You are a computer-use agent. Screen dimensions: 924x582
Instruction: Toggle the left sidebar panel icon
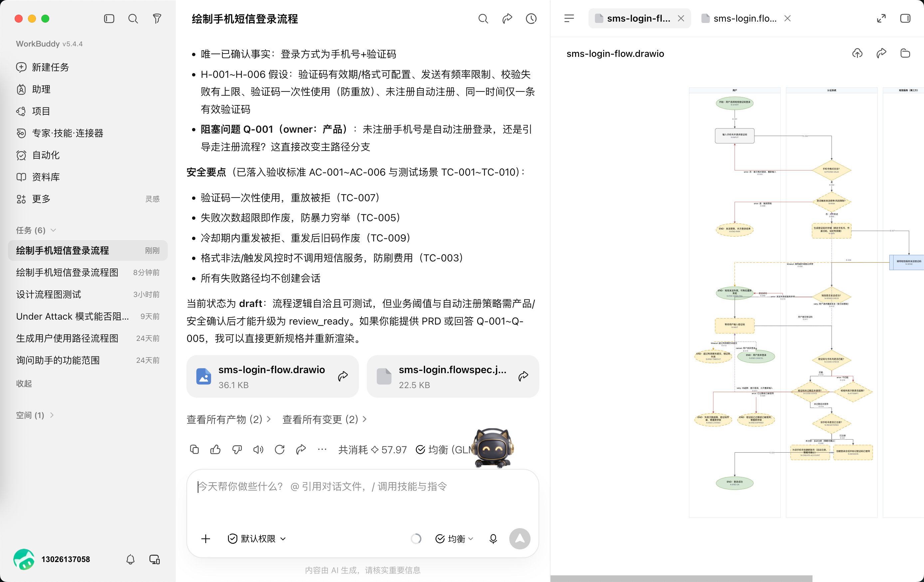(109, 19)
